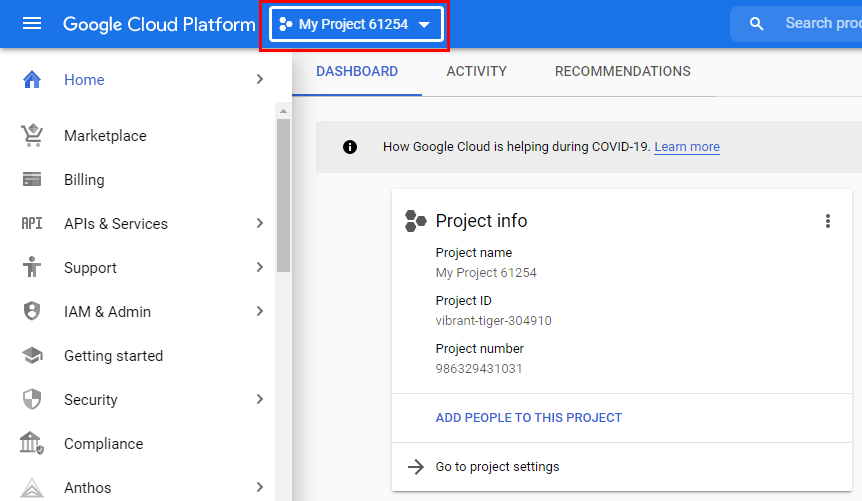The width and height of the screenshot is (862, 501).
Task: Select the project ID vibrant-tiger-304910
Action: click(x=493, y=321)
